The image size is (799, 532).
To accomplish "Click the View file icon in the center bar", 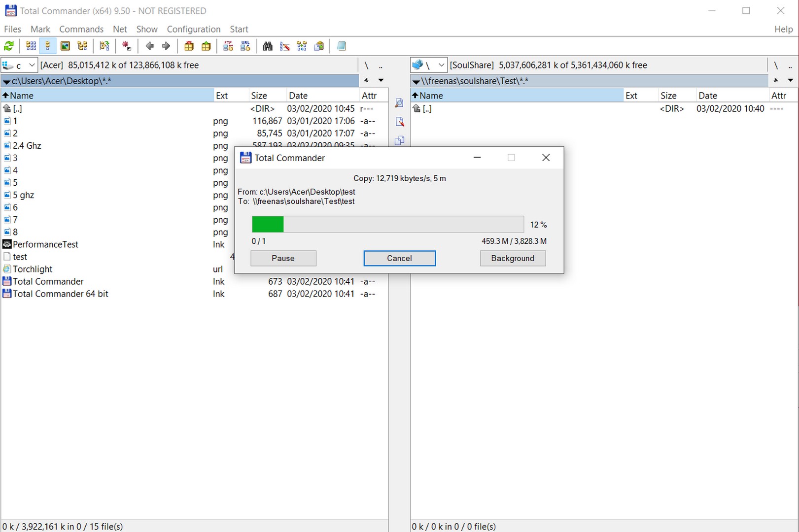I will [399, 103].
